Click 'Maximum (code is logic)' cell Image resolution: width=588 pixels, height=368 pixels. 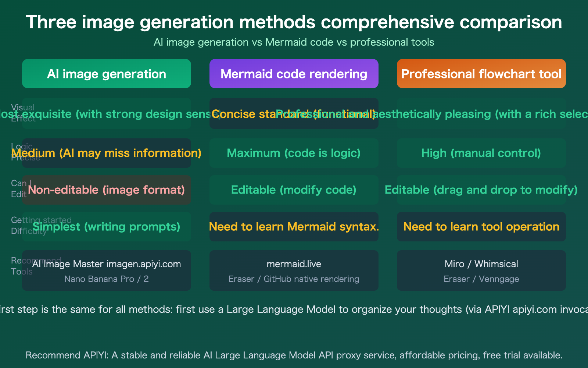tap(294, 153)
